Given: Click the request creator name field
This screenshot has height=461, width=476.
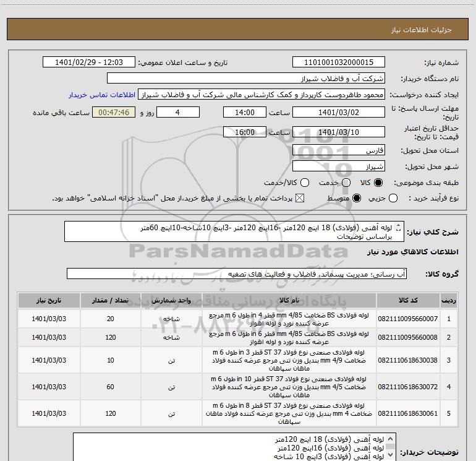Looking at the screenshot, I should 261,95.
